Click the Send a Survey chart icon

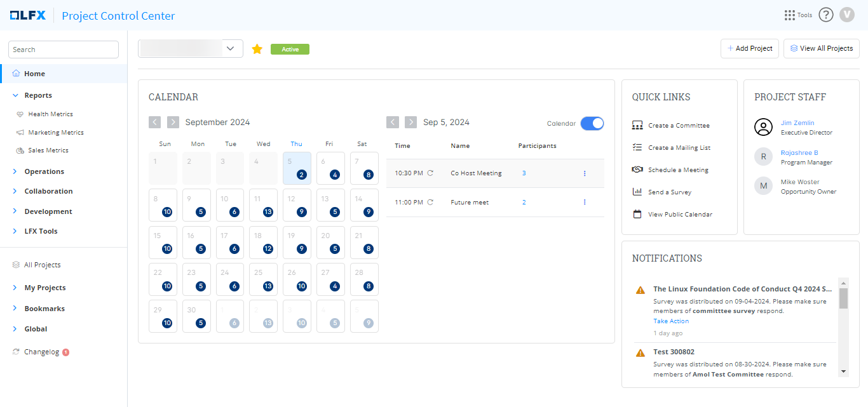click(x=637, y=192)
